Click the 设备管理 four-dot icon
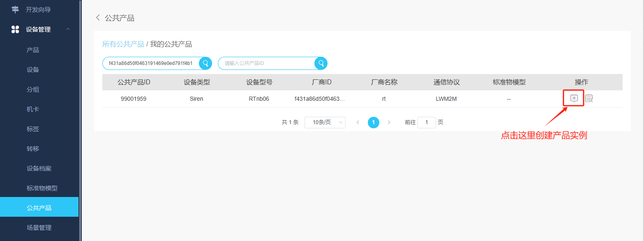 click(x=15, y=29)
